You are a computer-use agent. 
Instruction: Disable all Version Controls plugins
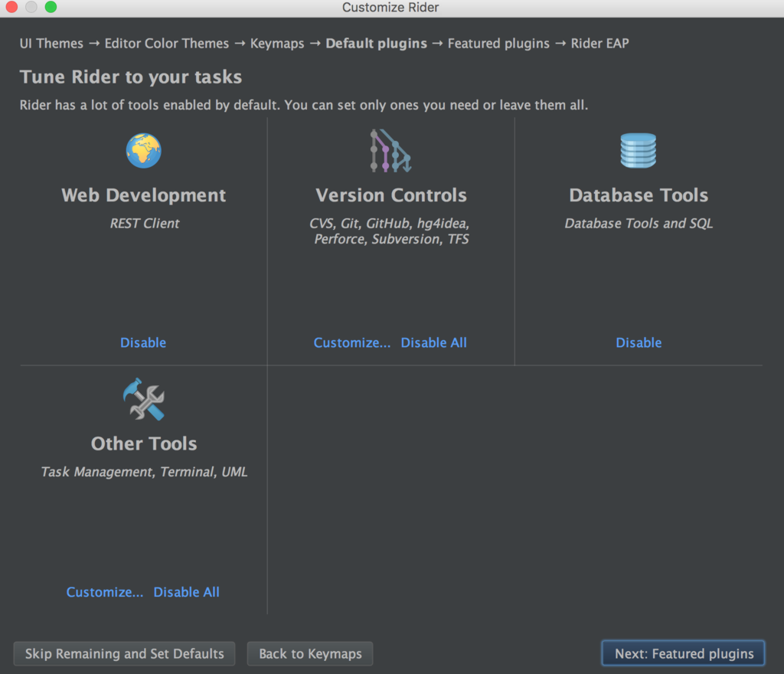pyautogui.click(x=433, y=342)
